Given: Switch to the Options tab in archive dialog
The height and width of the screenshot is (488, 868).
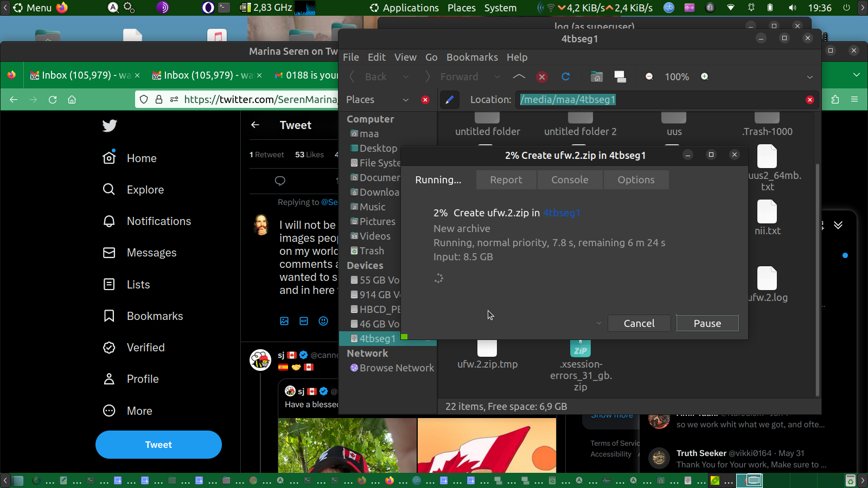Looking at the screenshot, I should pyautogui.click(x=636, y=180).
